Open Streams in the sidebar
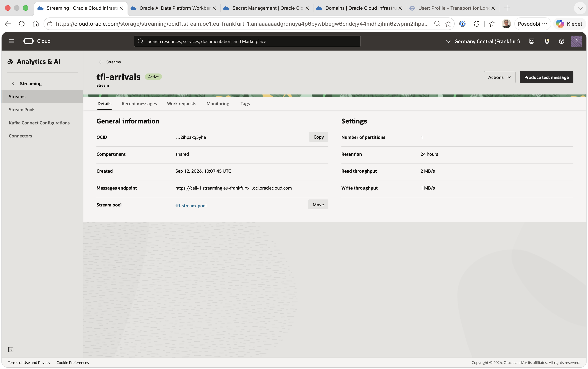This screenshot has height=369, width=588. [42, 97]
